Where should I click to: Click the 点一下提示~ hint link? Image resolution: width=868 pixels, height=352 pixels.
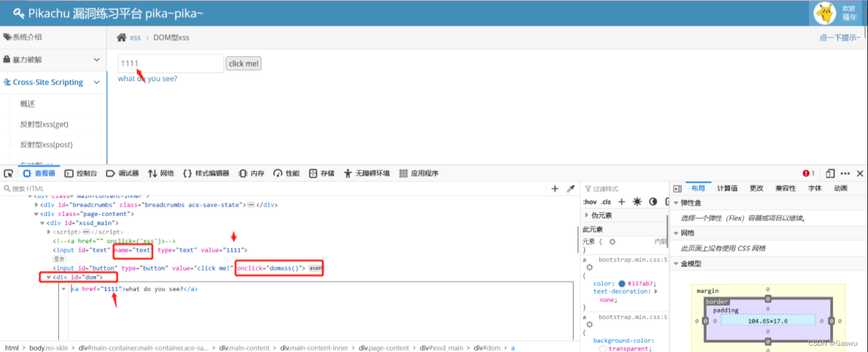[x=839, y=38]
